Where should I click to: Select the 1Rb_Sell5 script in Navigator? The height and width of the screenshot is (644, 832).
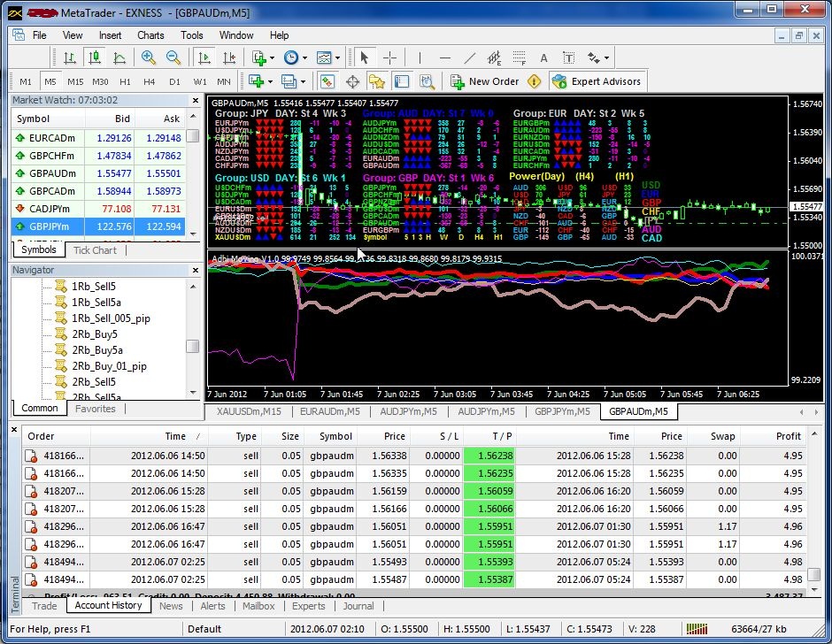[94, 286]
